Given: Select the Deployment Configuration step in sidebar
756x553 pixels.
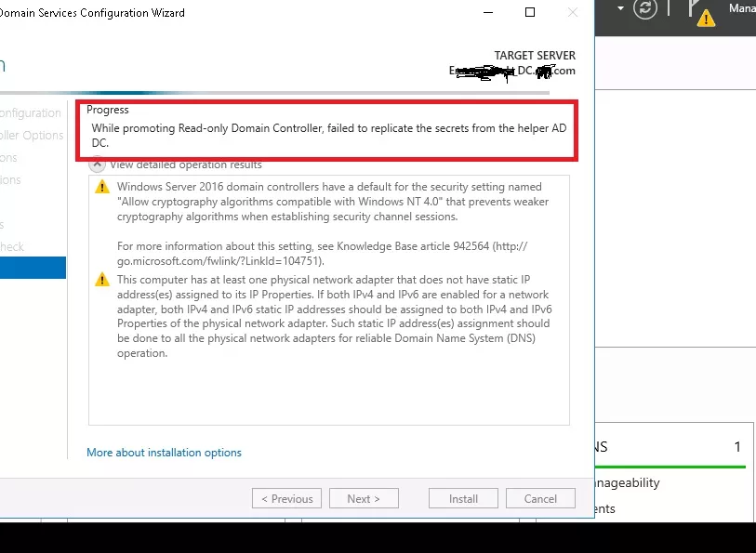Looking at the screenshot, I should click(31, 113).
